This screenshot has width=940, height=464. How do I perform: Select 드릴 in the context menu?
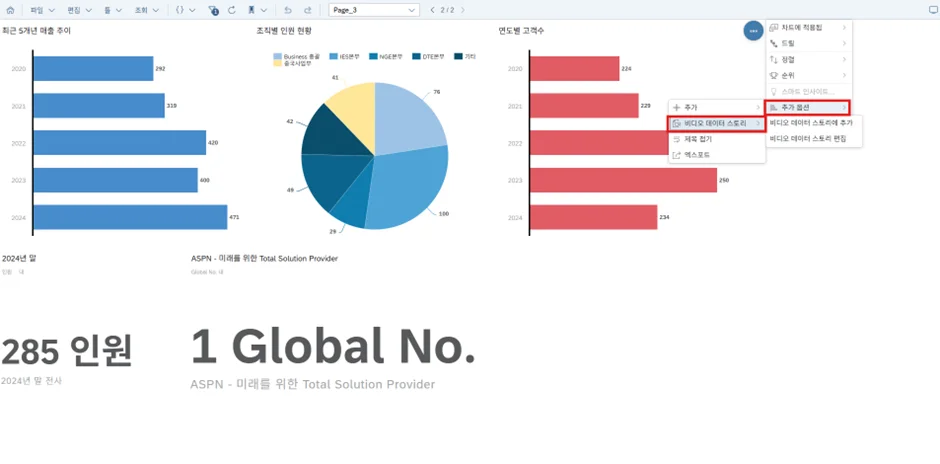coord(809,43)
